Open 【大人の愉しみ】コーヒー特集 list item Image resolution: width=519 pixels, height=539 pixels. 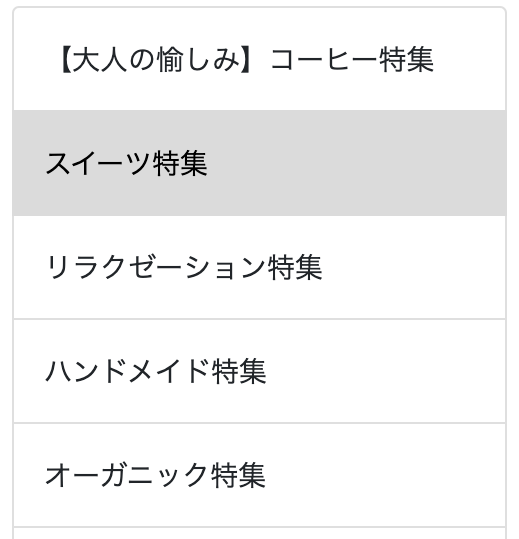pos(260,59)
